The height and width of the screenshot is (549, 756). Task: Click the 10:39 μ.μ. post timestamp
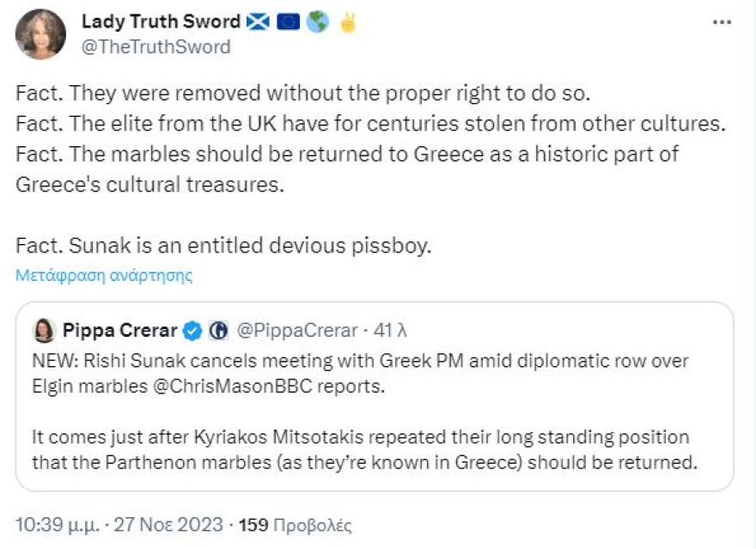point(119,524)
